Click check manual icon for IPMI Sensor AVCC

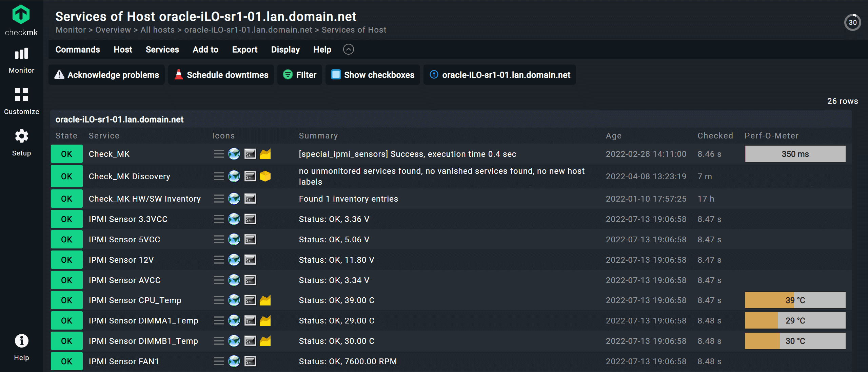250,280
